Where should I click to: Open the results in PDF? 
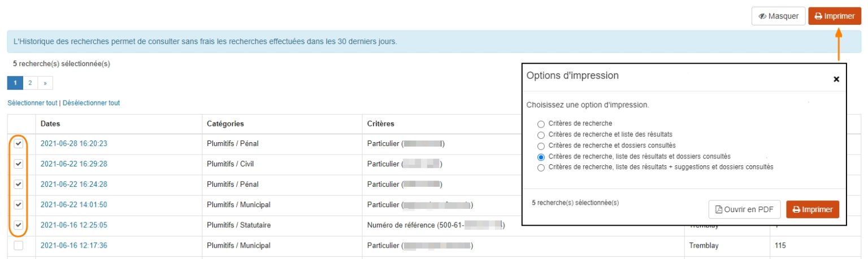pos(744,209)
